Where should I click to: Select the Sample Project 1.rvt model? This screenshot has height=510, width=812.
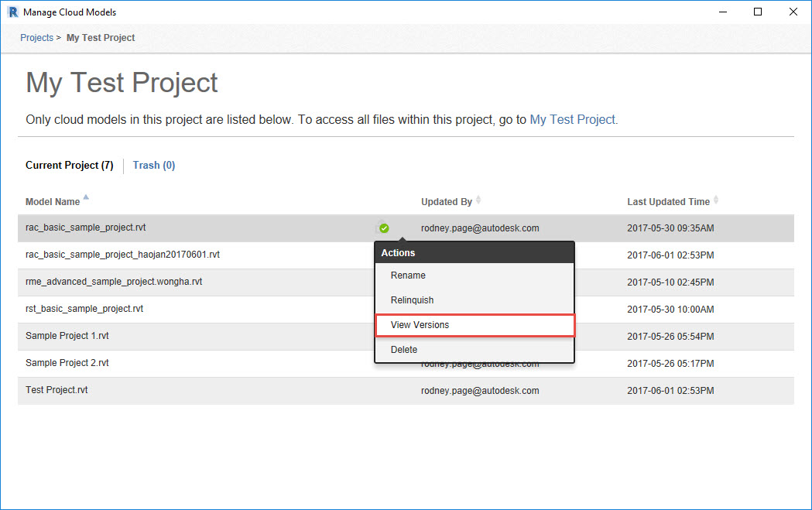point(67,336)
